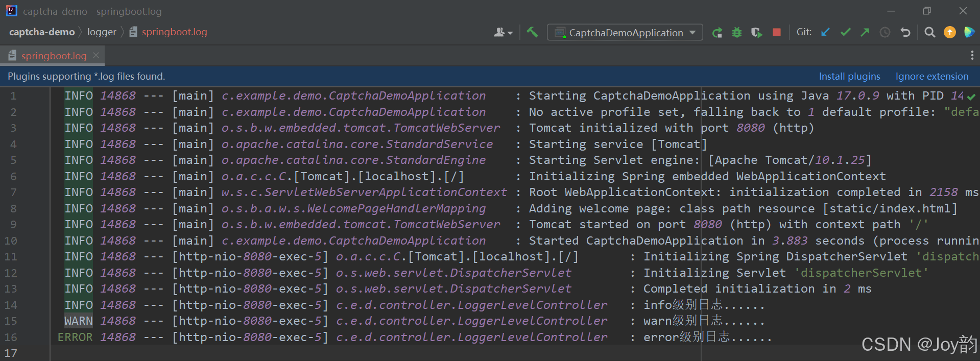This screenshot has height=361, width=980.
Task: Rerun CaptchaDemoApplication
Action: coord(718,33)
